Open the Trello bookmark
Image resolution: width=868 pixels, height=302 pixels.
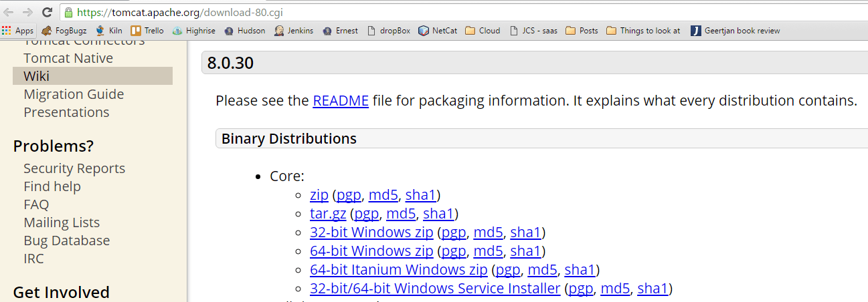pos(147,31)
